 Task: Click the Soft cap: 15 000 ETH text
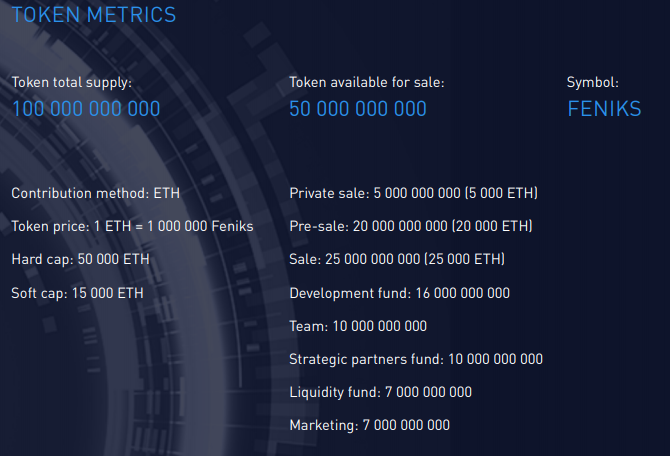tap(77, 293)
